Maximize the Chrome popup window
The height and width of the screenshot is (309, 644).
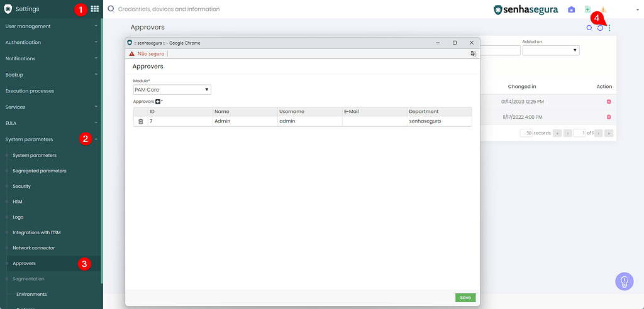pos(455,43)
